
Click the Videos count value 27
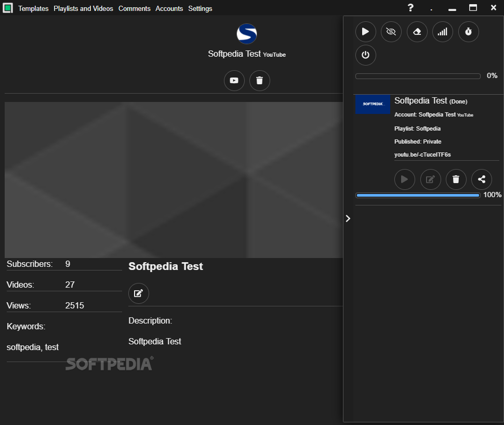70,285
